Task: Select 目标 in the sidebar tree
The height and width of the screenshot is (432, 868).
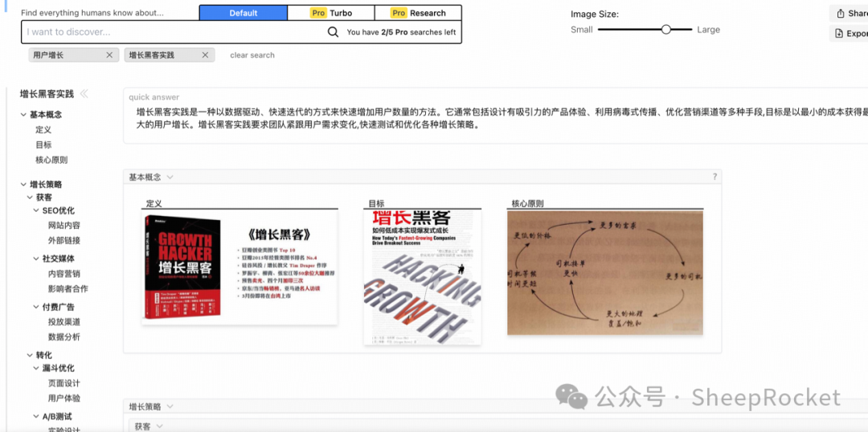Action: coord(43,145)
